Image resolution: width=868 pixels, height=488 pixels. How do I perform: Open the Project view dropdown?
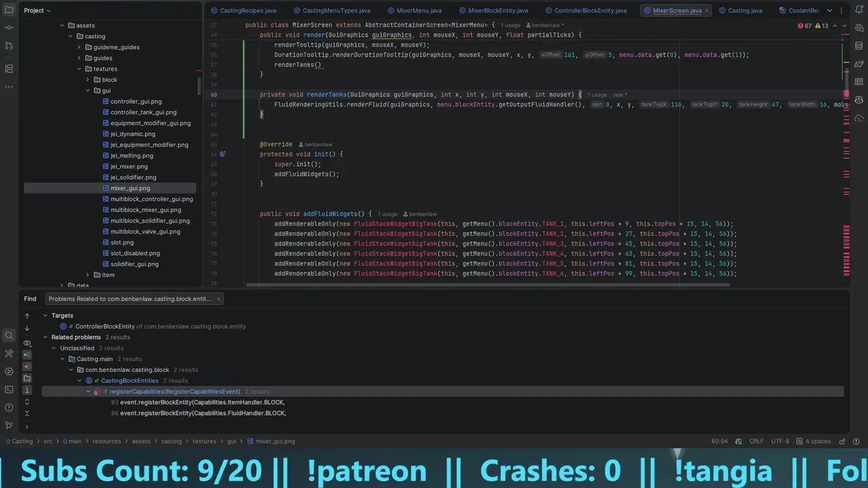(37, 10)
